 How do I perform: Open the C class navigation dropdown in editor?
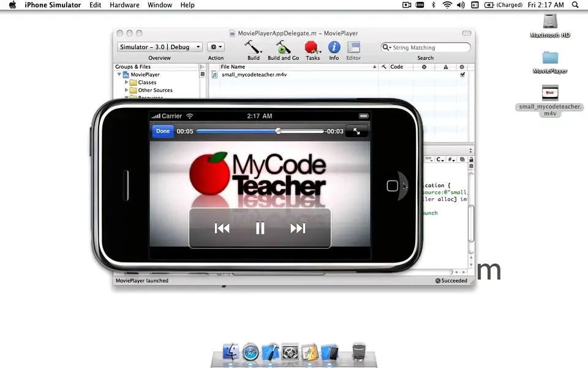tap(440, 159)
